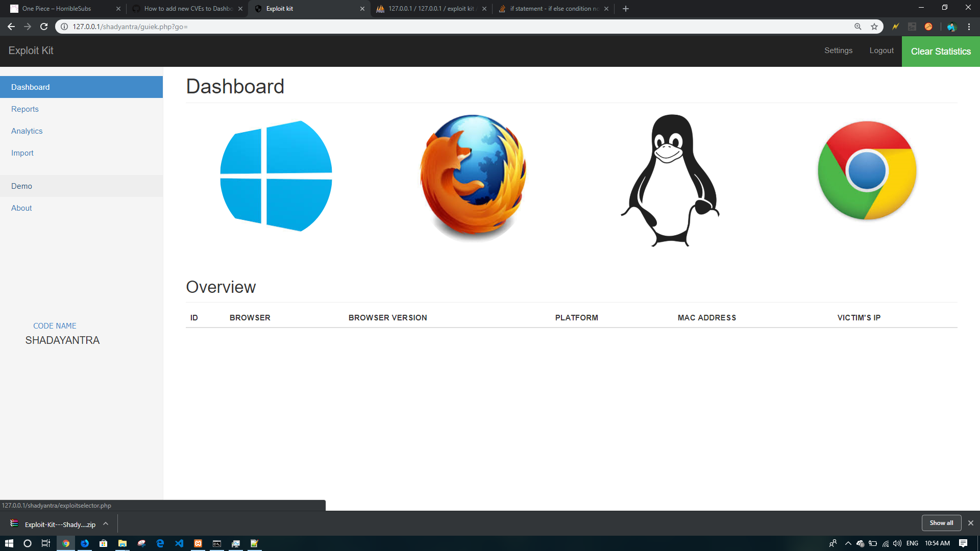Open the Command Prompt taskbar icon
This screenshot has width=980, height=551.
(217, 543)
